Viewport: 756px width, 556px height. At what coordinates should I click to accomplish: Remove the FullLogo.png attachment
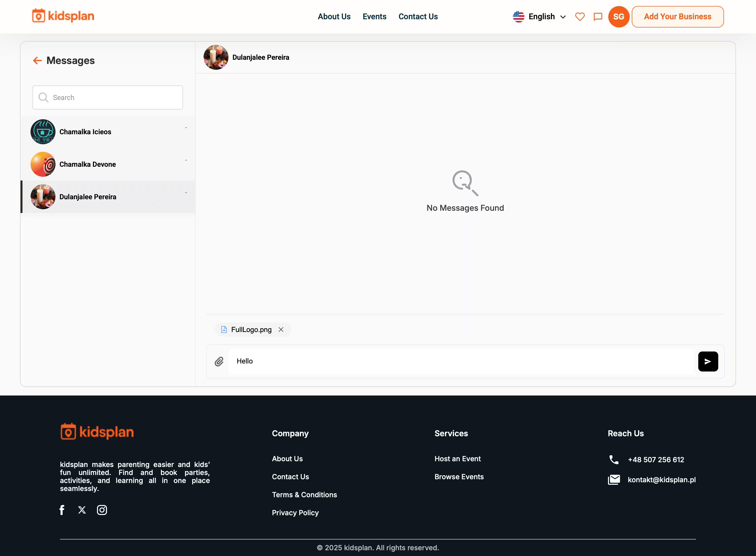[x=281, y=329]
